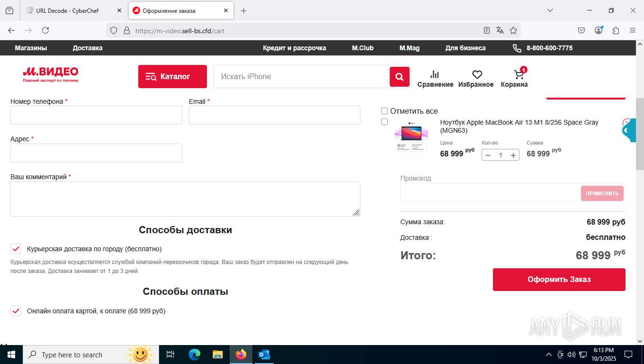Click the red search magnifier button
The image size is (644, 364).
tap(400, 77)
